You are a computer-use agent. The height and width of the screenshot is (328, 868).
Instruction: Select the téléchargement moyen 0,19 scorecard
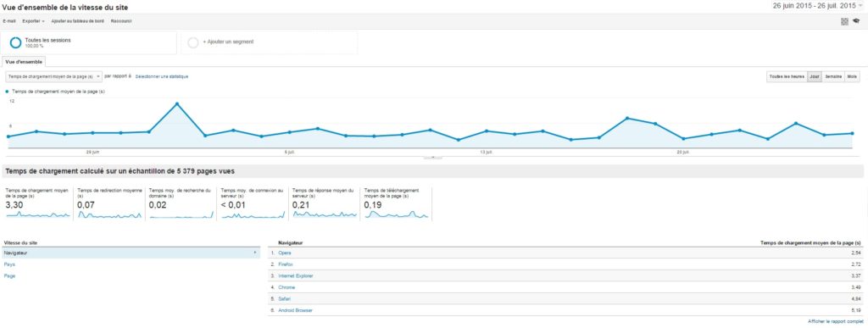pyautogui.click(x=396, y=203)
